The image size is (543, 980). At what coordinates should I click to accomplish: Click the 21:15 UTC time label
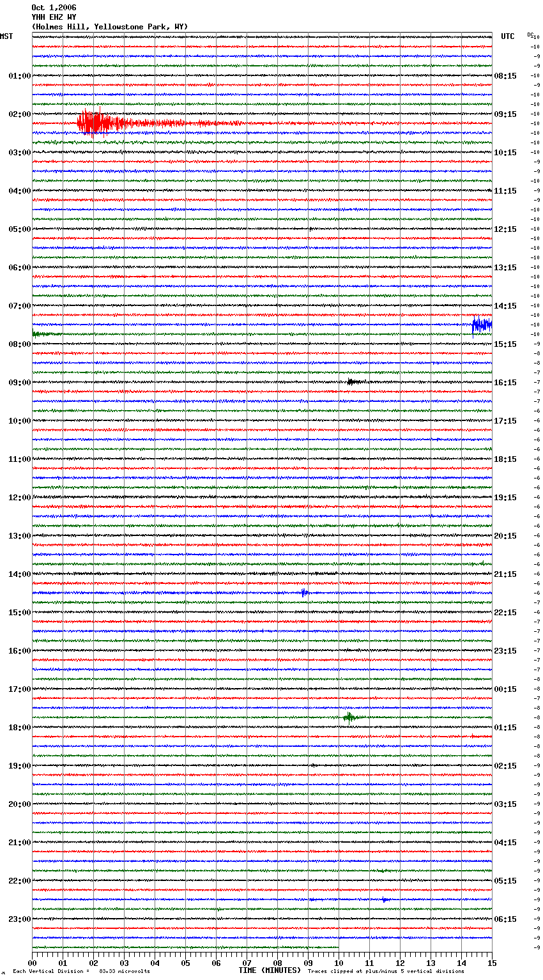tap(505, 574)
